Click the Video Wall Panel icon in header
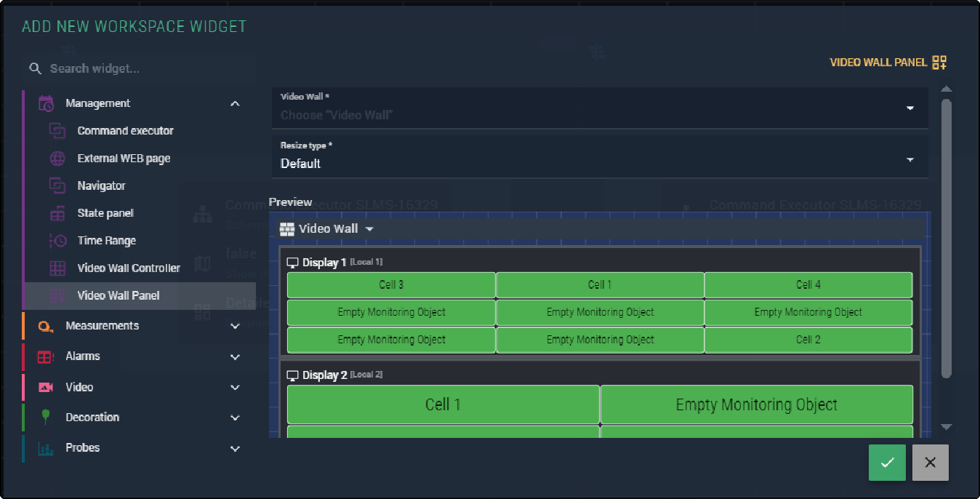This screenshot has width=980, height=499. tap(939, 63)
